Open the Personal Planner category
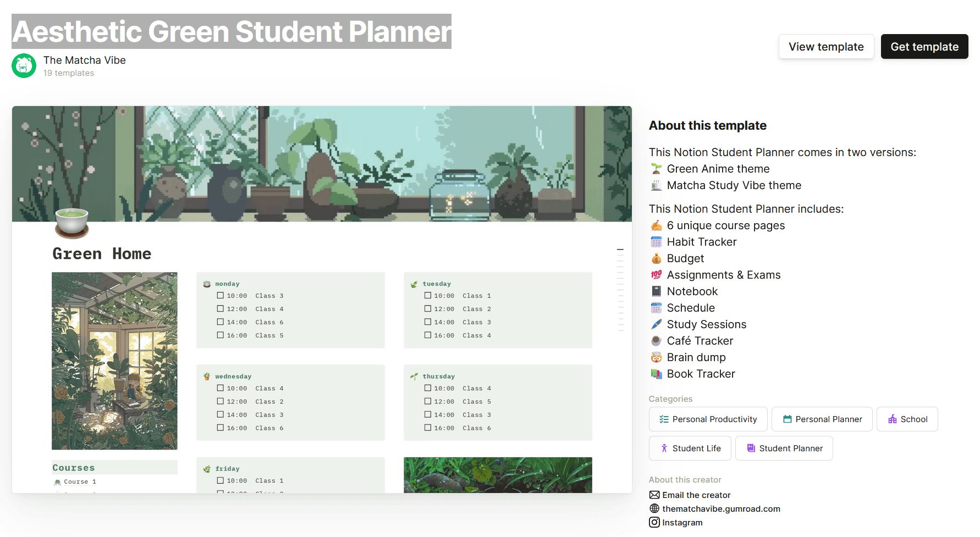 pyautogui.click(x=822, y=419)
